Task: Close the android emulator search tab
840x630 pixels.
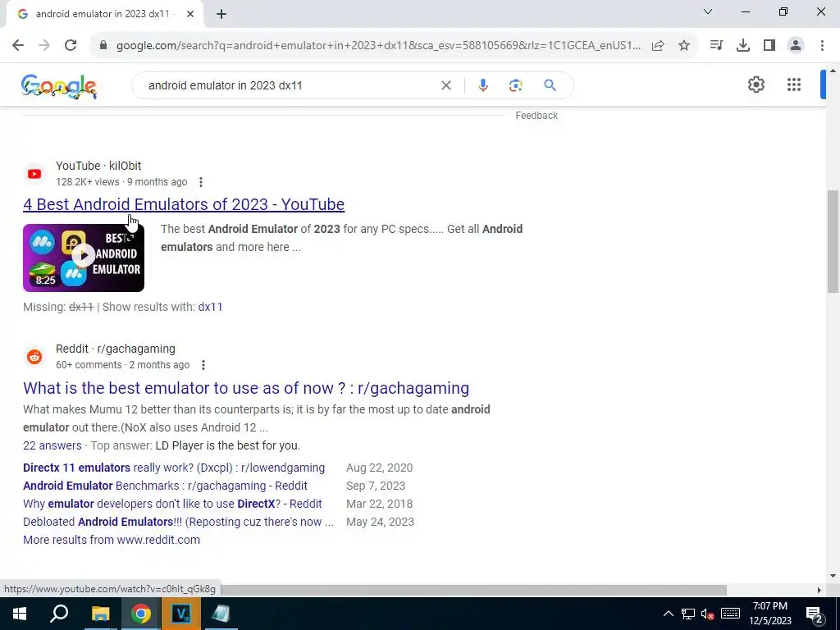Action: pyautogui.click(x=190, y=14)
